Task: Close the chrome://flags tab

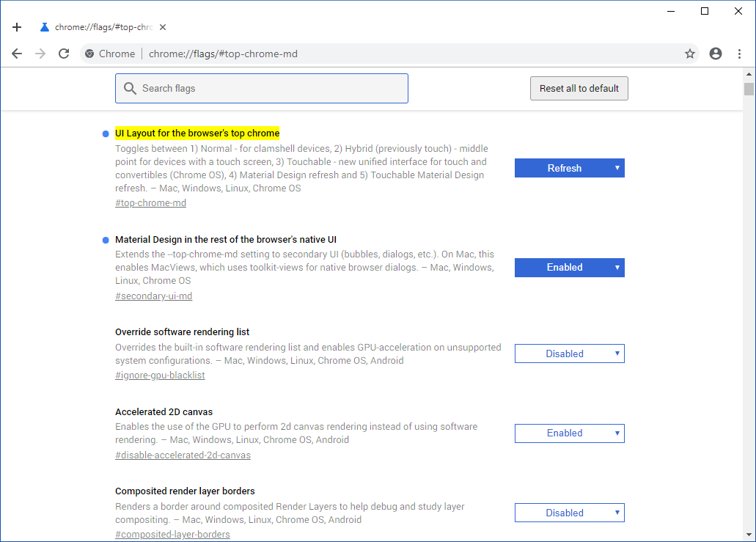Action: [163, 27]
